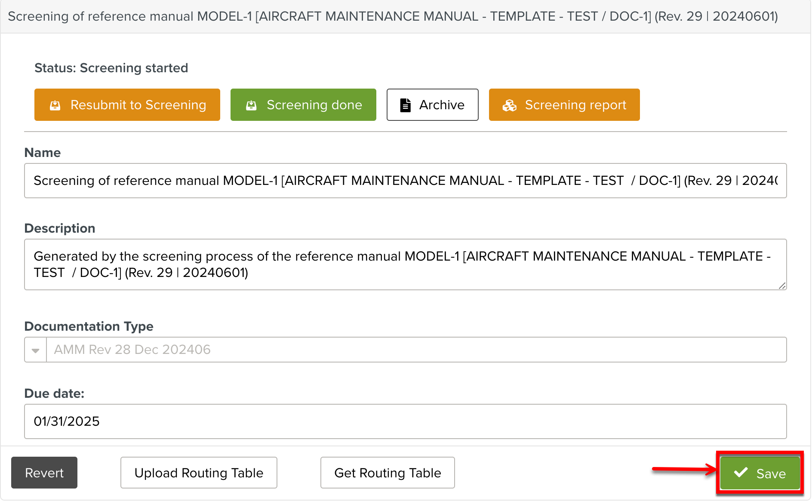The image size is (812, 504).
Task: Open the Screening report via its label
Action: pyautogui.click(x=575, y=105)
